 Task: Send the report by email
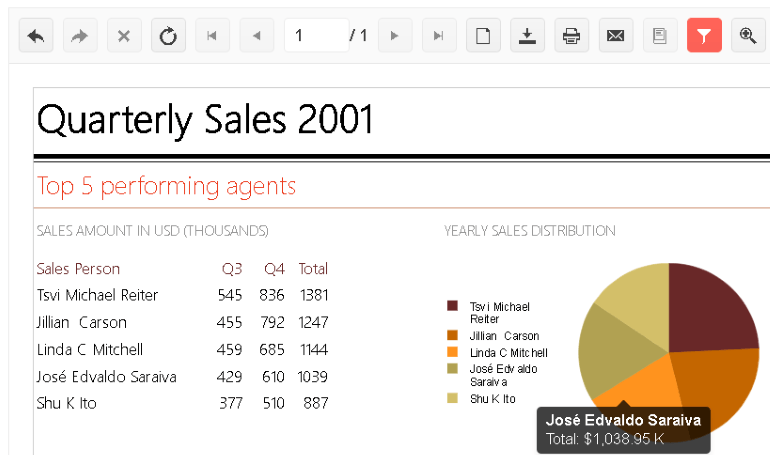pyautogui.click(x=615, y=36)
